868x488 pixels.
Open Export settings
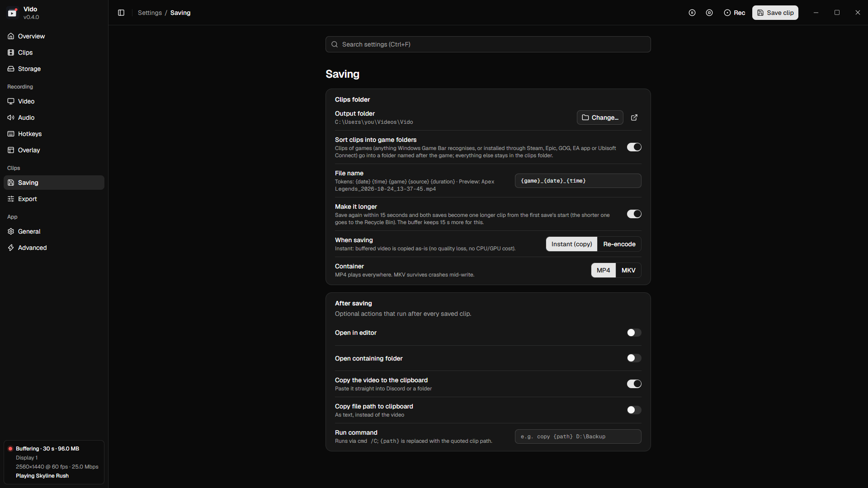coord(54,199)
